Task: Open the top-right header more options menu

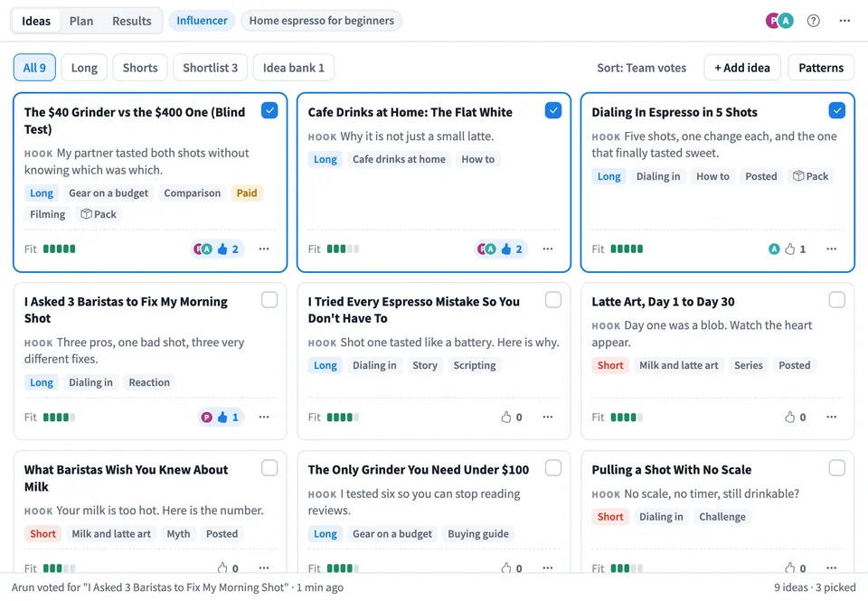Action: point(844,21)
